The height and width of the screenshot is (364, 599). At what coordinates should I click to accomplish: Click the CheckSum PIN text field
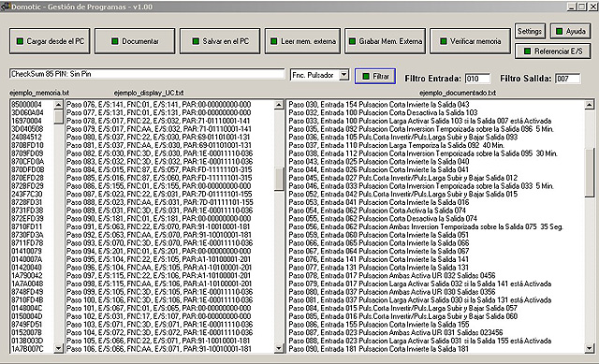tap(147, 74)
